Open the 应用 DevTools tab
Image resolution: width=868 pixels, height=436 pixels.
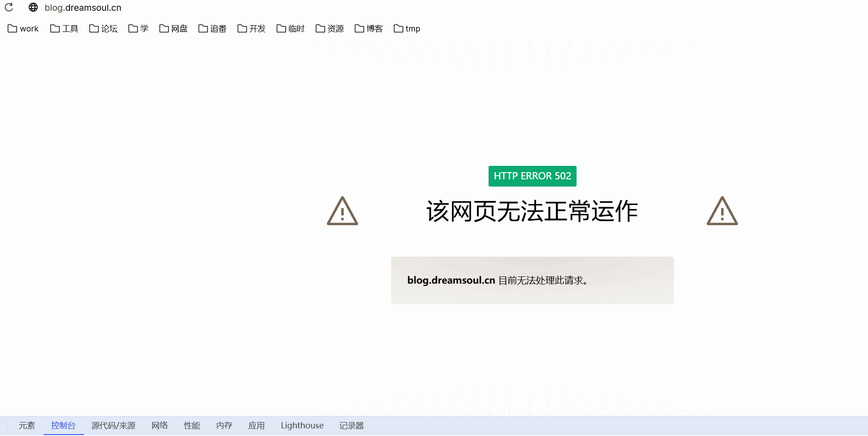point(257,426)
